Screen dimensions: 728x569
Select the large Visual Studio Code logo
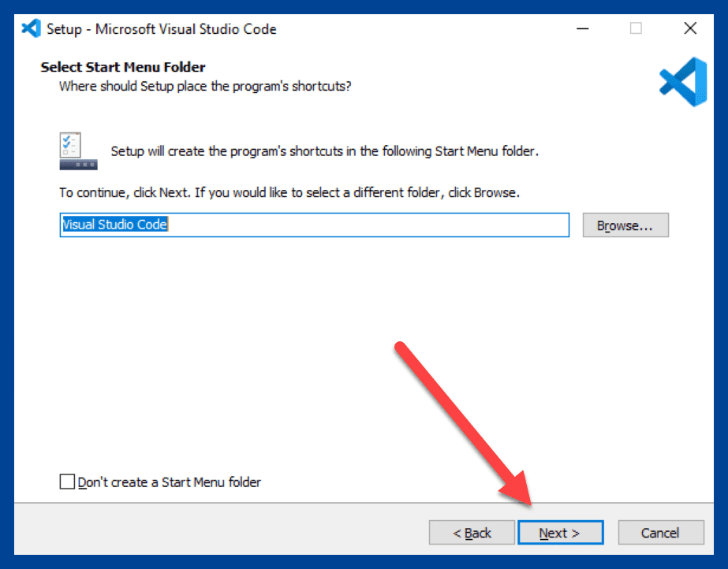(684, 81)
